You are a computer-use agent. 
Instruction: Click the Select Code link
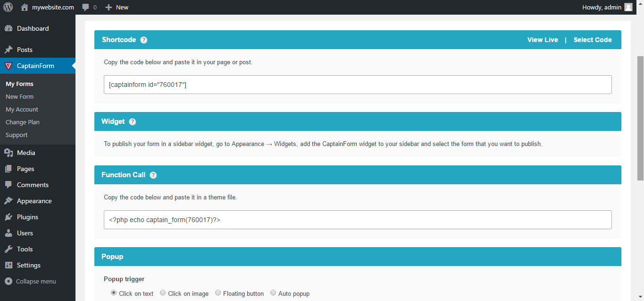coord(593,40)
